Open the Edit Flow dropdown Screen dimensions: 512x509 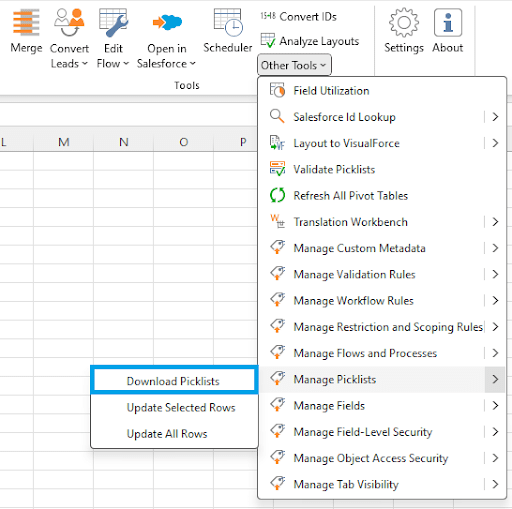(x=113, y=56)
